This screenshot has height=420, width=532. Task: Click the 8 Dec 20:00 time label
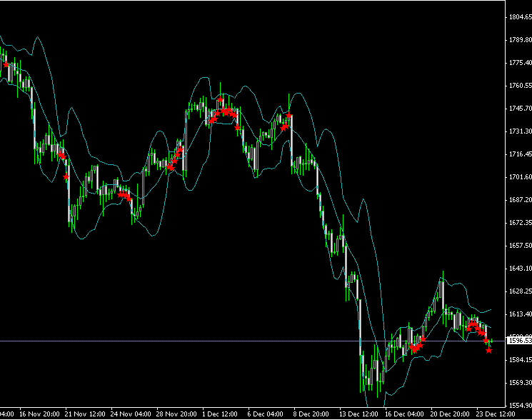311,414
